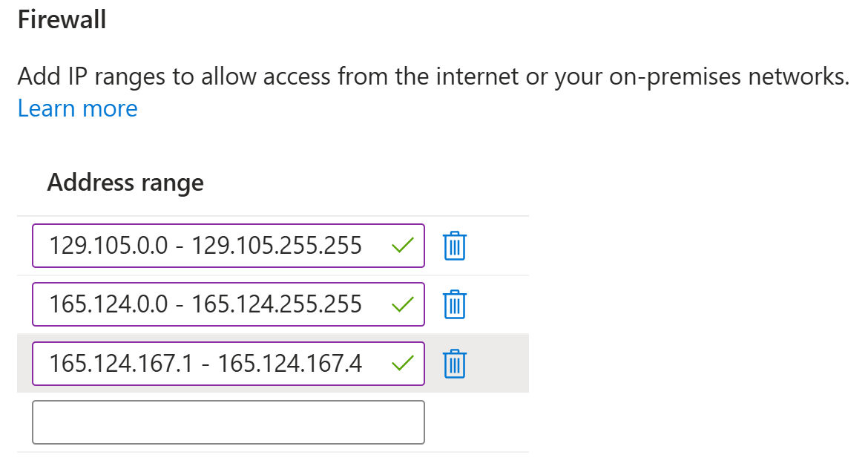Click green checkmark in the 129.105.0.0 field
The height and width of the screenshot is (475, 868).
point(402,246)
